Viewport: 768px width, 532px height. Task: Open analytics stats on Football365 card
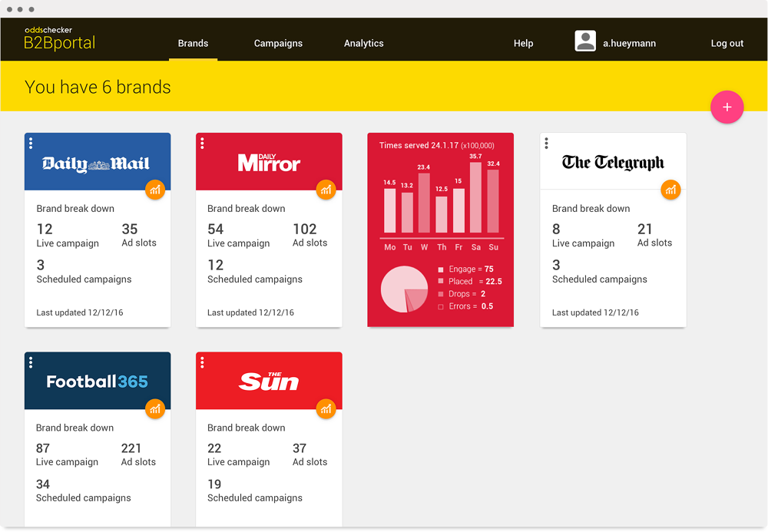point(155,409)
